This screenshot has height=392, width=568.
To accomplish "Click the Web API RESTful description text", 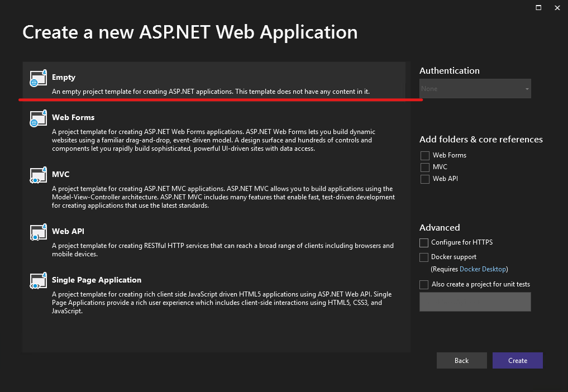I will tap(223, 250).
